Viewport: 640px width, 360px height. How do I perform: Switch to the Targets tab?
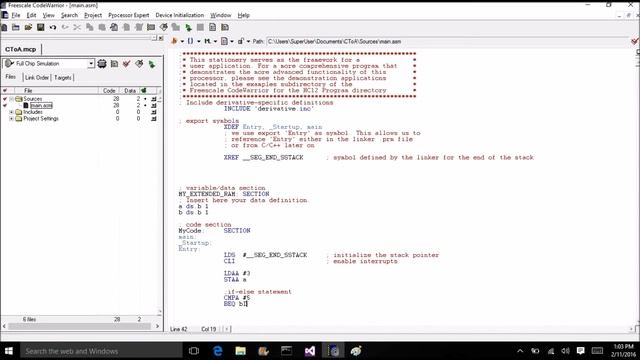pos(63,78)
